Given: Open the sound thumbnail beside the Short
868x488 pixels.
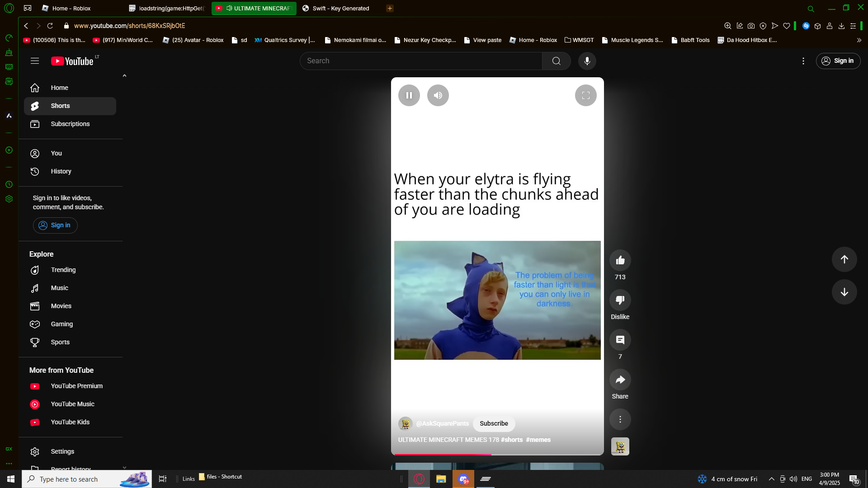Looking at the screenshot, I should (x=620, y=446).
